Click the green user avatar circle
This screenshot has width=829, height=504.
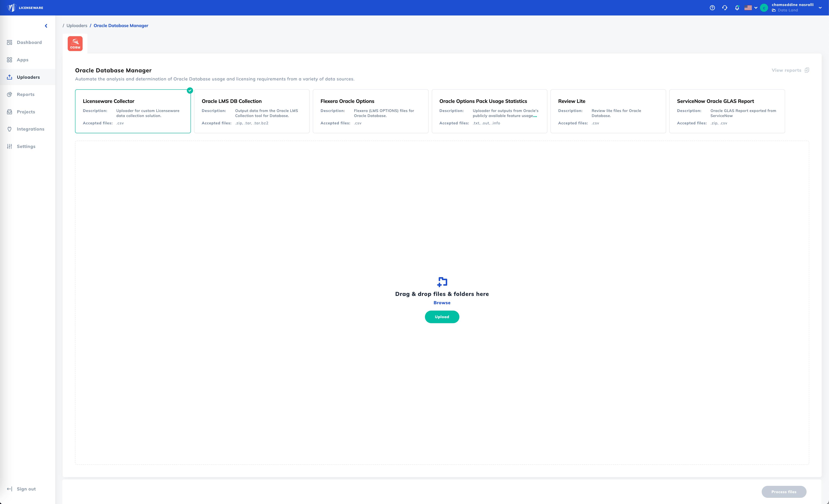[764, 8]
